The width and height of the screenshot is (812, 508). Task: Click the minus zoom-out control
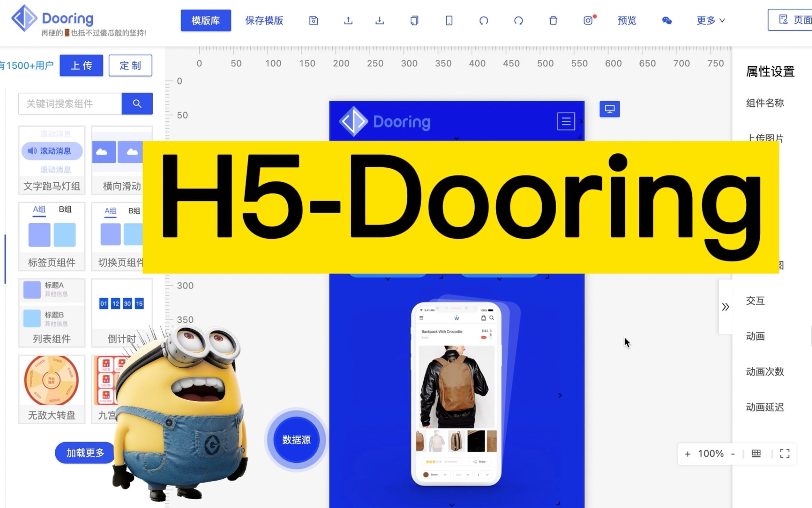[733, 454]
